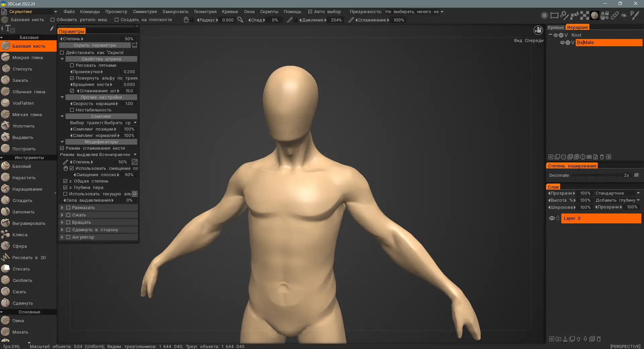Image resolution: width=644 pixels, height=349 pixels.
Task: Open the Команды menu
Action: pyautogui.click(x=90, y=12)
